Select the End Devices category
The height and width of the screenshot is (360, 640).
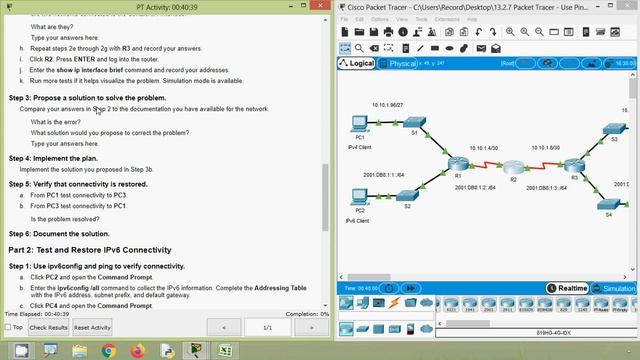click(x=362, y=303)
